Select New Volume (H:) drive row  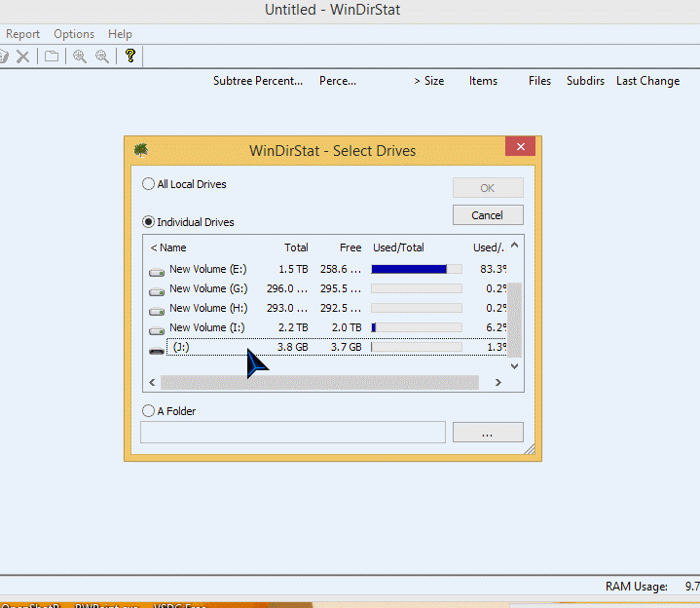[328, 308]
